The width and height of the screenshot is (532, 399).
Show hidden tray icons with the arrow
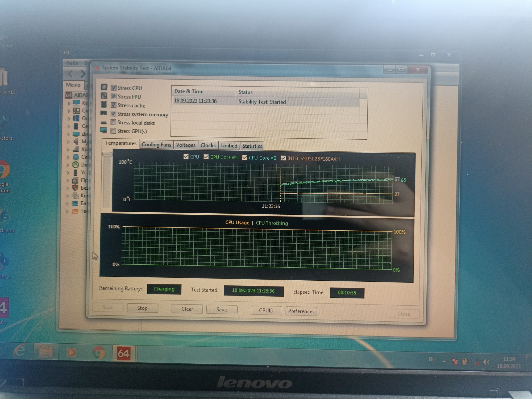pyautogui.click(x=444, y=361)
